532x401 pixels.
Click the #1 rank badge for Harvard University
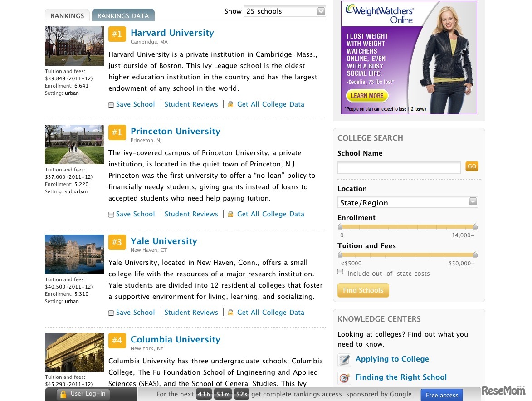pyautogui.click(x=117, y=34)
